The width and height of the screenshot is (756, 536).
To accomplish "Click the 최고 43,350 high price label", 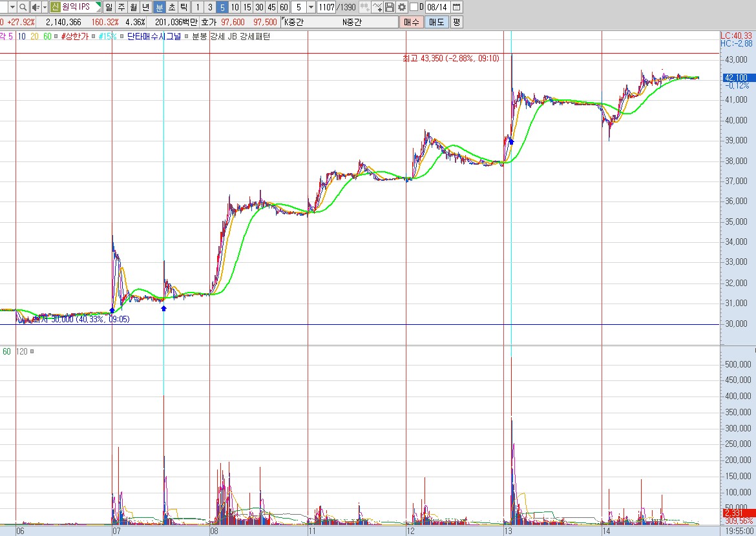I will click(451, 58).
